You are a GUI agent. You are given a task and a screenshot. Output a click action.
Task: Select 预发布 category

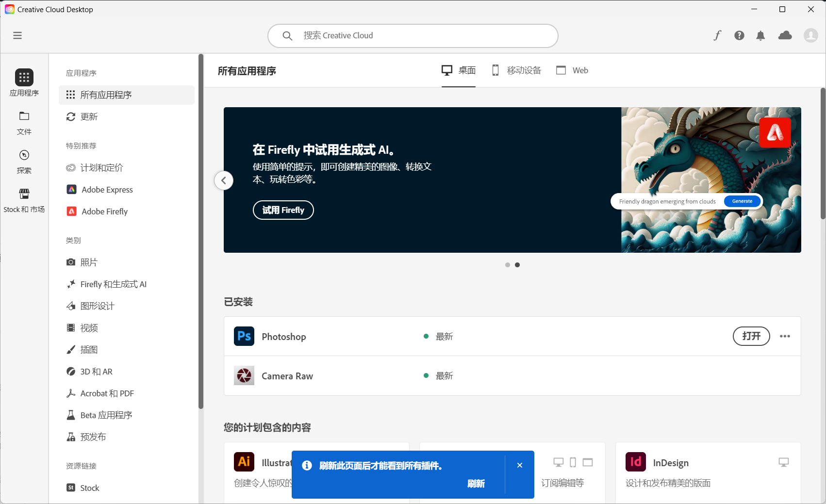(x=127, y=437)
